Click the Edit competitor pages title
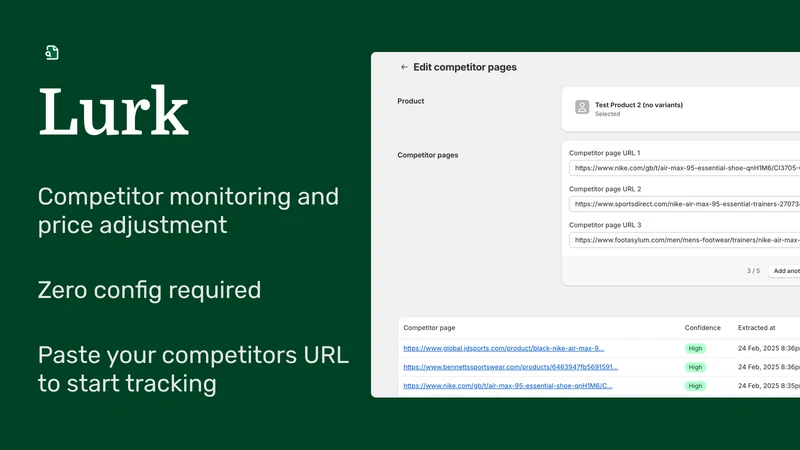Image resolution: width=800 pixels, height=450 pixels. tap(465, 67)
